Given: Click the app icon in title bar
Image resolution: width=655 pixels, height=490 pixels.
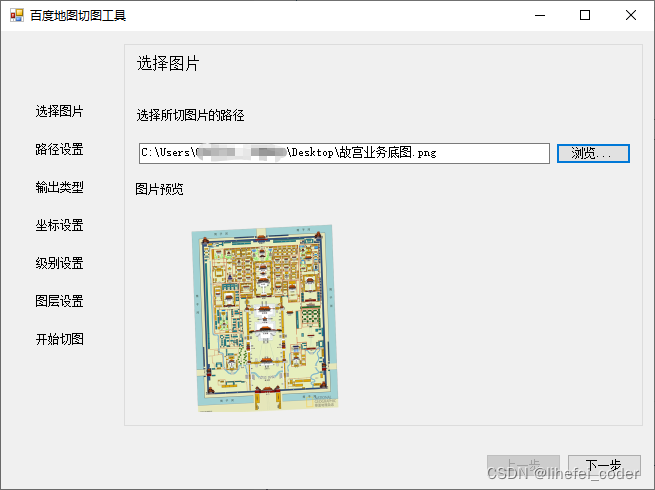Looking at the screenshot, I should click(17, 15).
